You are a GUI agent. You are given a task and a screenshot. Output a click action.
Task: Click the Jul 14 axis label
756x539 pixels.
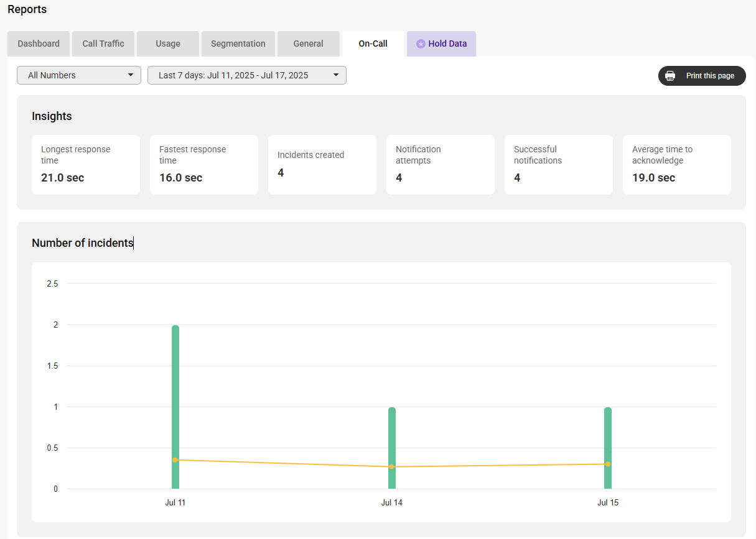coord(392,503)
